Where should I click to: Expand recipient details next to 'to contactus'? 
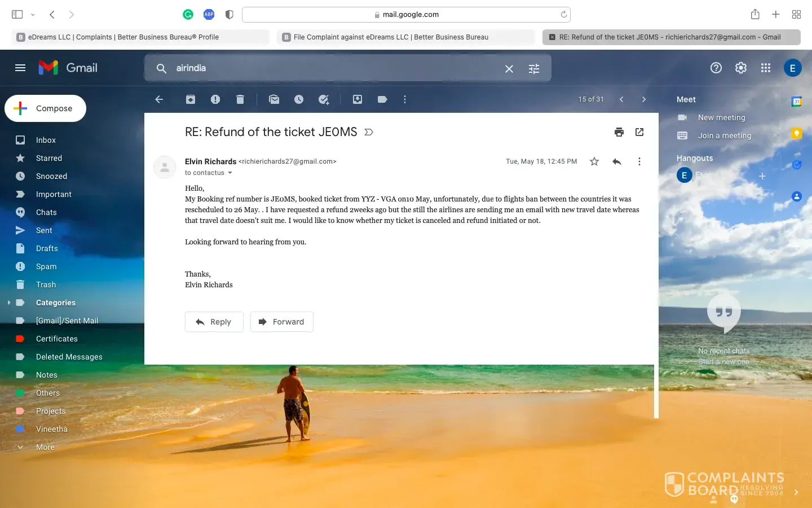coord(230,173)
